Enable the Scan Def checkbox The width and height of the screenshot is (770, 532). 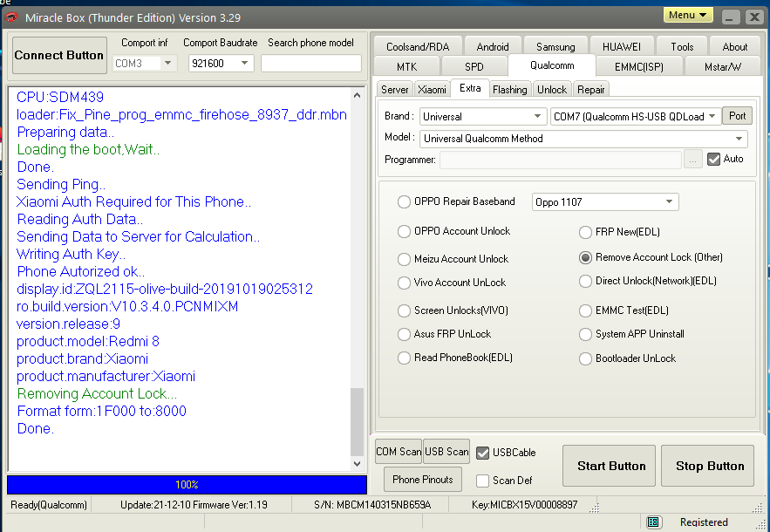[x=483, y=481]
